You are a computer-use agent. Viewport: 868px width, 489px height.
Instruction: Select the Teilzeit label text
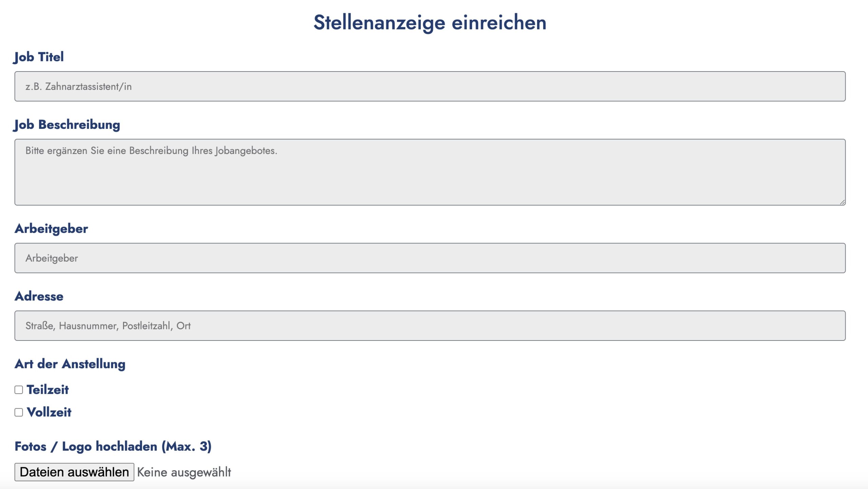(x=48, y=390)
